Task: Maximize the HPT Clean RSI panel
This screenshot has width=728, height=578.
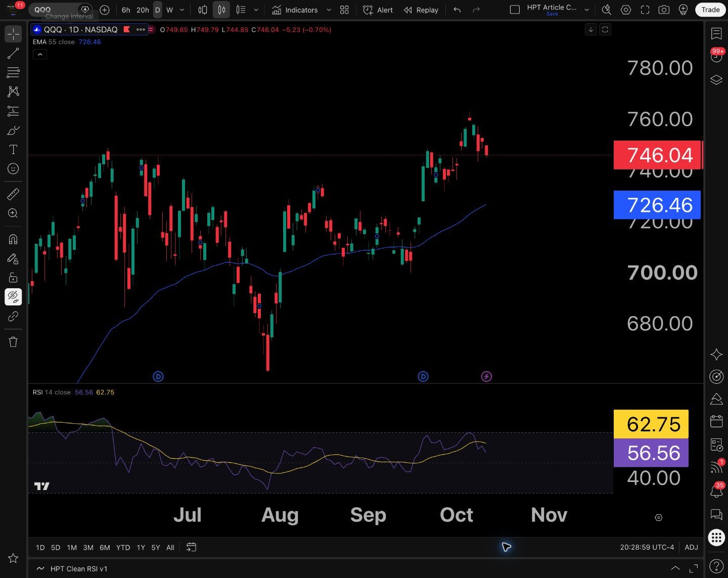Action: [x=694, y=568]
